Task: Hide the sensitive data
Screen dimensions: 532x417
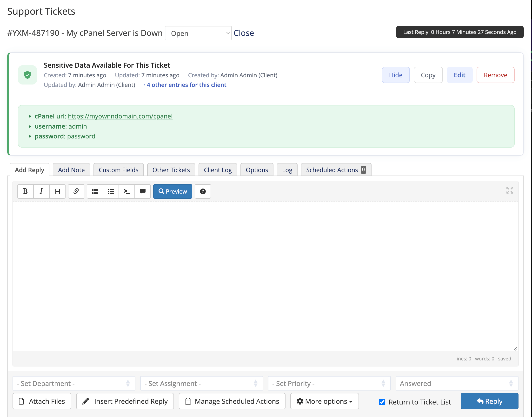Action: point(395,75)
